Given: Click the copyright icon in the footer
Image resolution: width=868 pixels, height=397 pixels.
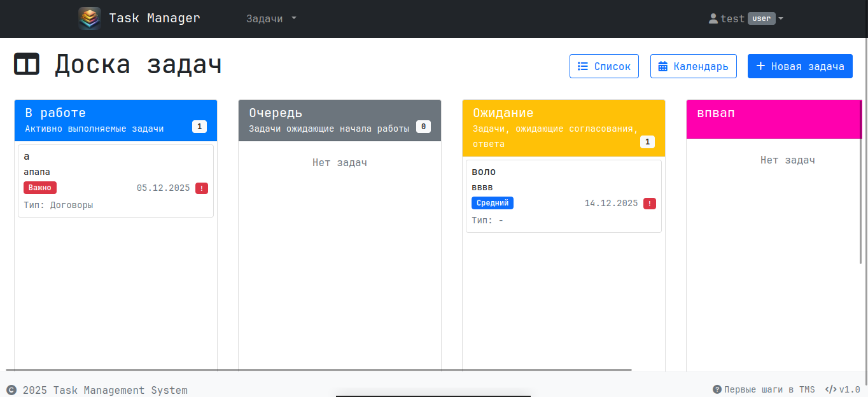Looking at the screenshot, I should [11, 390].
